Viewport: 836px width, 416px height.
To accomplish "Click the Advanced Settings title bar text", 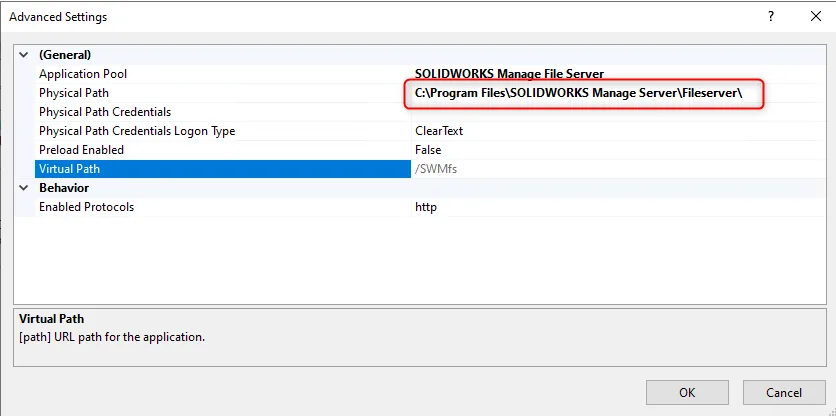I will pos(58,17).
